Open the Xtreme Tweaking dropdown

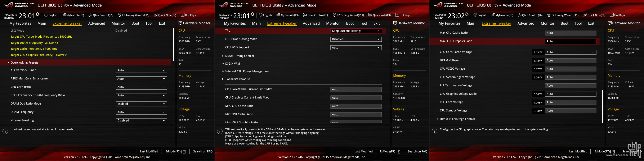coord(142,121)
